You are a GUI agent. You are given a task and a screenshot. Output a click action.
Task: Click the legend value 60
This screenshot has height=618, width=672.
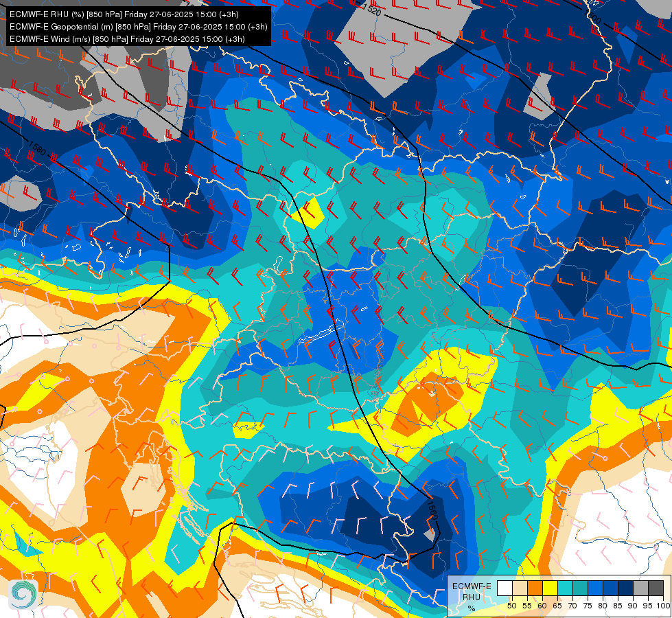click(542, 606)
